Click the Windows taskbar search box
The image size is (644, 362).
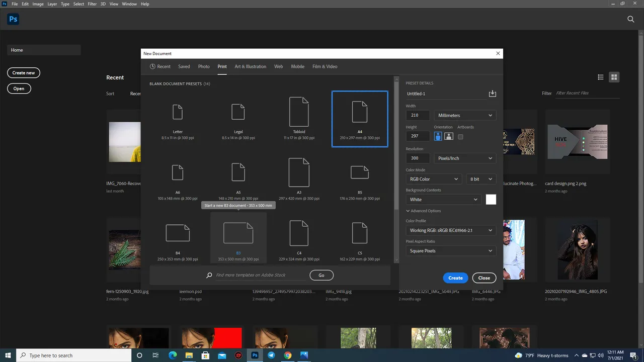[x=73, y=355]
